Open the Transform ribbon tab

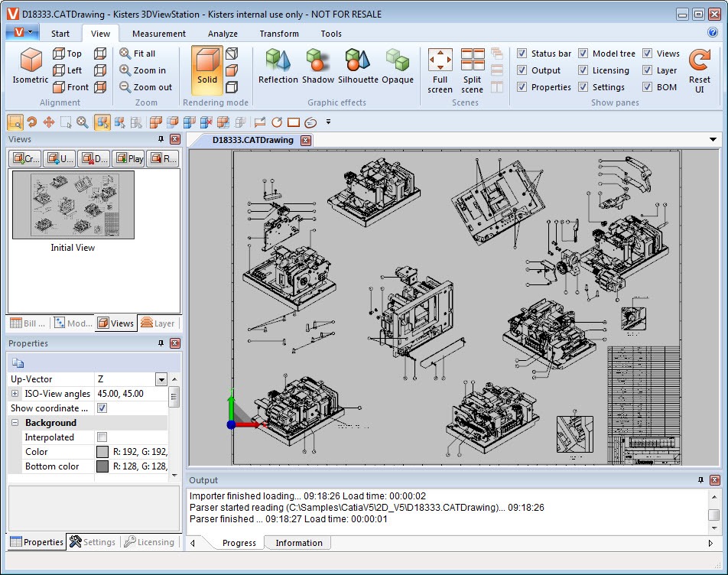(x=279, y=34)
